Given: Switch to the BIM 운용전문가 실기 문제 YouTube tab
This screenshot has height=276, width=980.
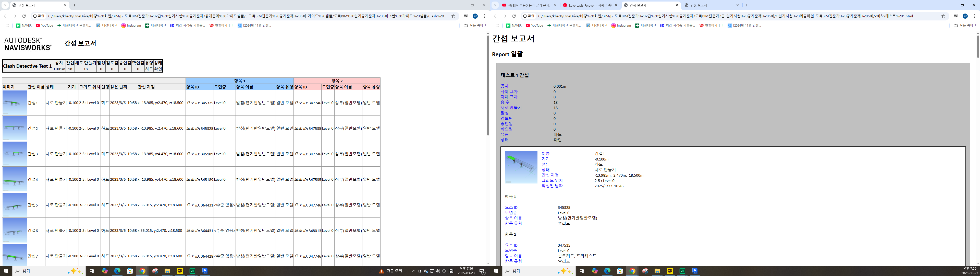Looking at the screenshot, I should [529, 5].
